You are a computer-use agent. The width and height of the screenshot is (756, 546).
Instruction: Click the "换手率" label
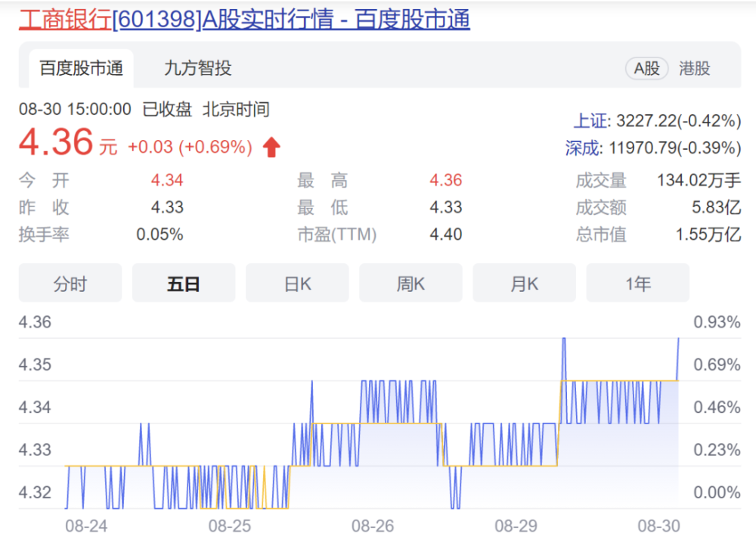click(44, 234)
